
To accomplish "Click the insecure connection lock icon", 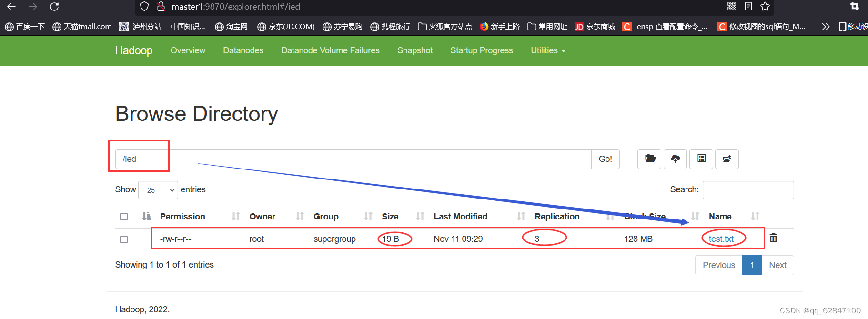I will pos(161,6).
